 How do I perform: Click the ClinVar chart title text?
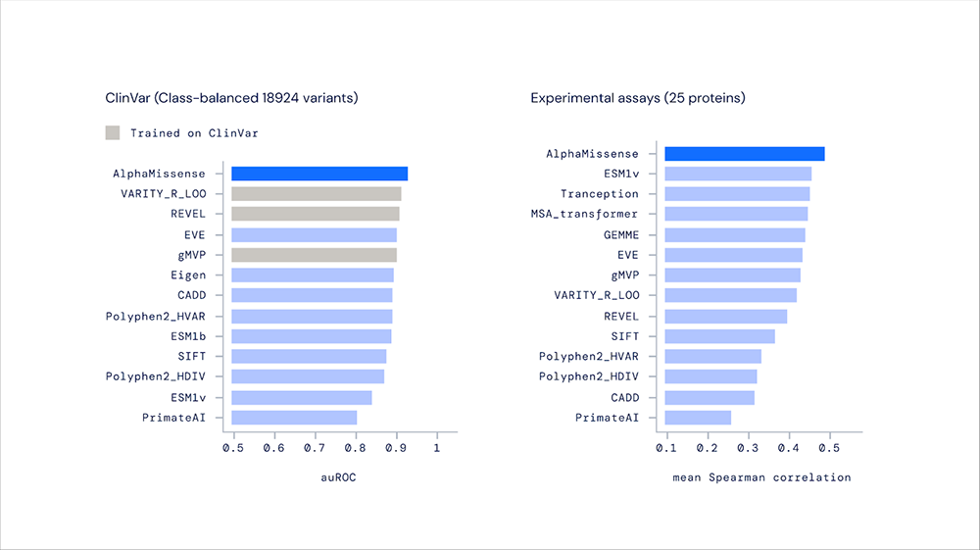tap(231, 98)
